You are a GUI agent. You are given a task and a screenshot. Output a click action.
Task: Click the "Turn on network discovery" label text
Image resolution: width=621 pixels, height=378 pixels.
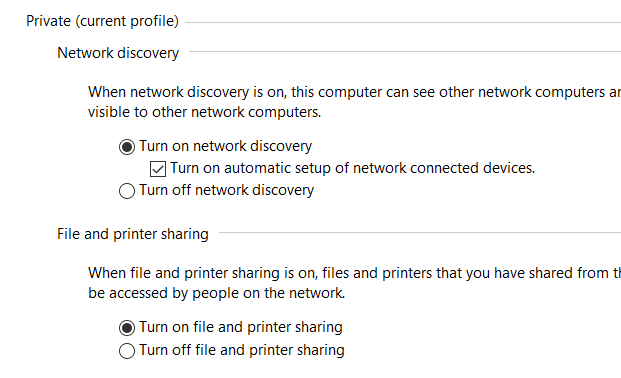click(225, 146)
